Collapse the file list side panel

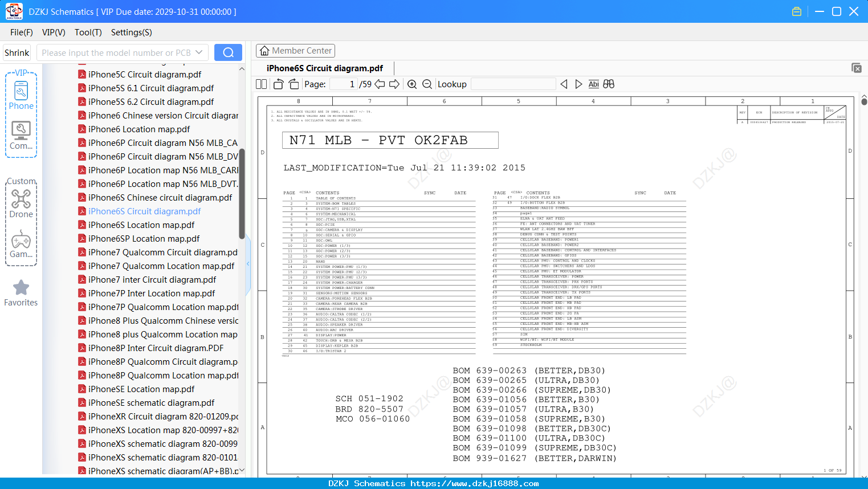pyautogui.click(x=248, y=264)
